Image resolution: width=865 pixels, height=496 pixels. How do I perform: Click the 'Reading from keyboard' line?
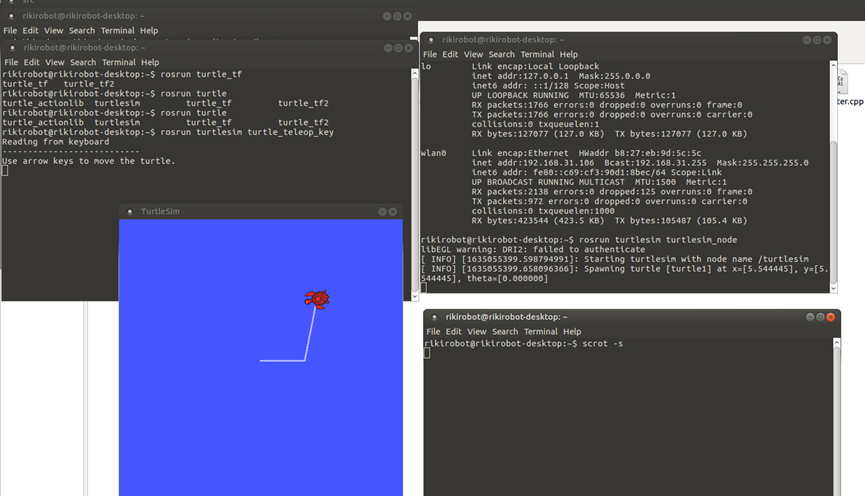pos(56,142)
